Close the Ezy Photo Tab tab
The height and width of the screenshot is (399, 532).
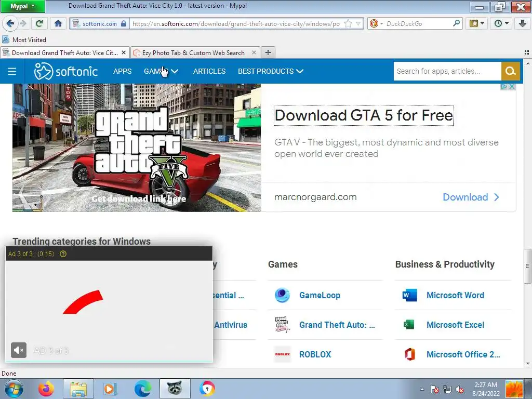254,52
